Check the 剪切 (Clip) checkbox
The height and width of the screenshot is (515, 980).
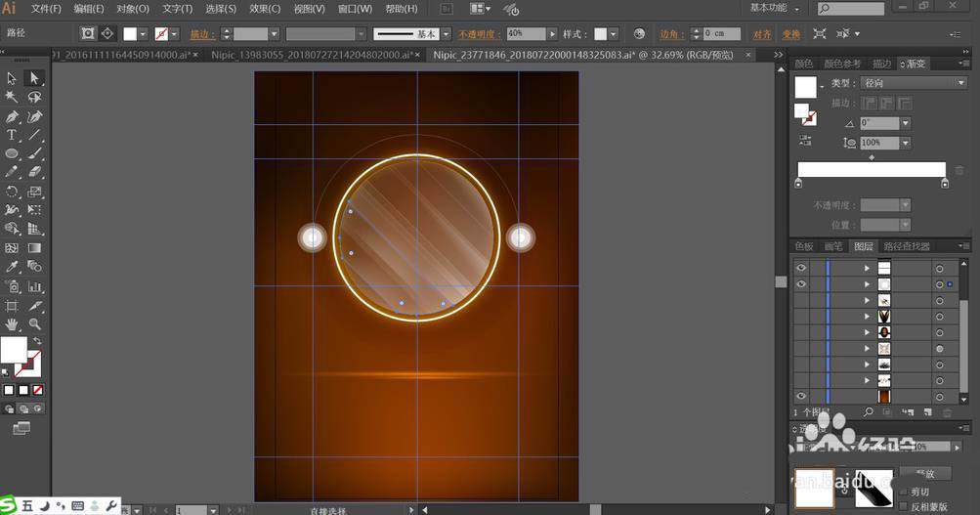coord(903,493)
